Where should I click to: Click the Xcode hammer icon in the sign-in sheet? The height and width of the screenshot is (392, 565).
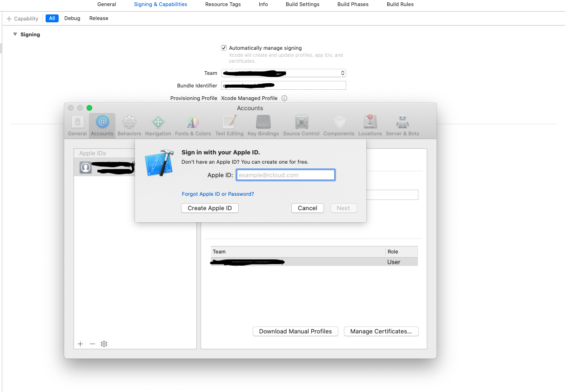(x=159, y=163)
